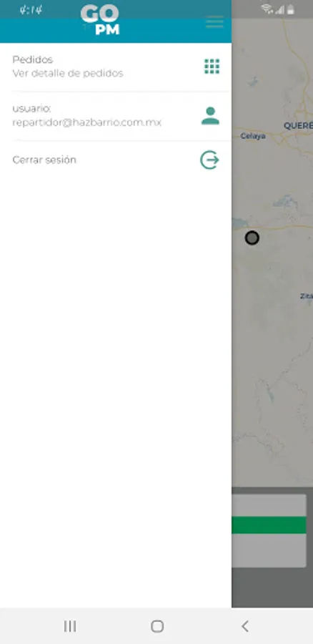Viewport: 313px width, 644px height.
Task: Open the Pedidos grid icon
Action: (212, 66)
